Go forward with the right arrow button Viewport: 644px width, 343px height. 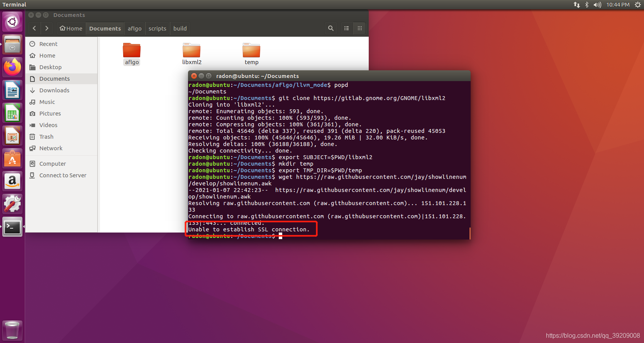tap(47, 28)
